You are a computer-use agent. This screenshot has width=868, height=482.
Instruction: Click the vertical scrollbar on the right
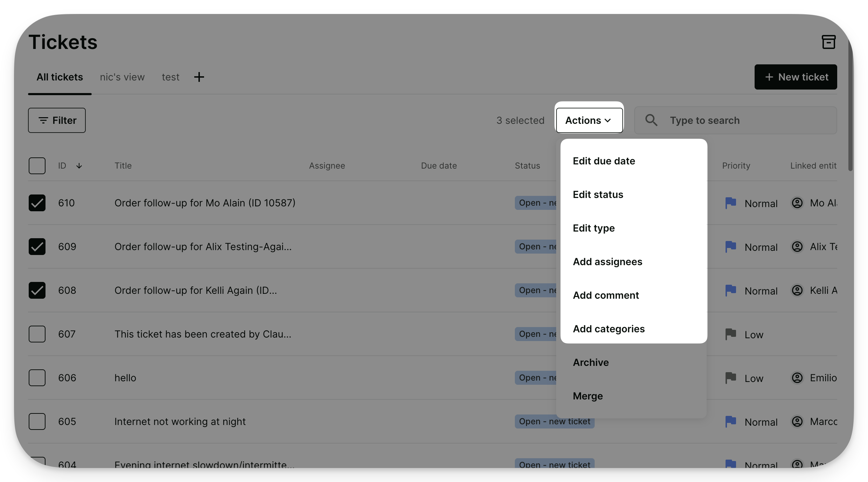coord(850,105)
